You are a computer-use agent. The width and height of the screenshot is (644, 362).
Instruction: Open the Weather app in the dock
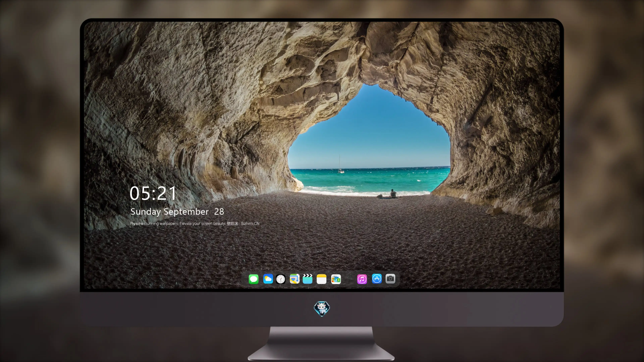click(x=268, y=279)
